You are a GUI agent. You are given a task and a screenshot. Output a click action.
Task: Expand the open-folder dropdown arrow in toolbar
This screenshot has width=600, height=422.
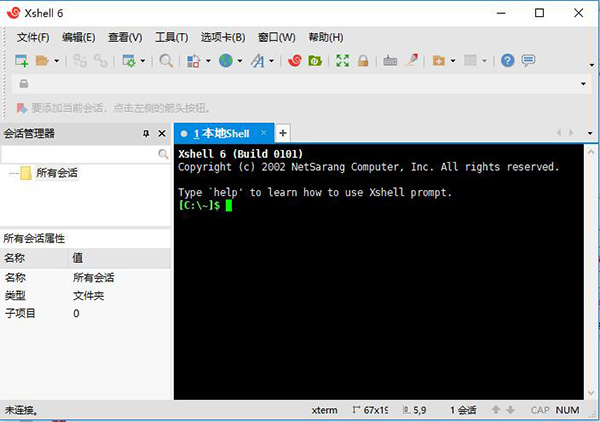point(56,61)
